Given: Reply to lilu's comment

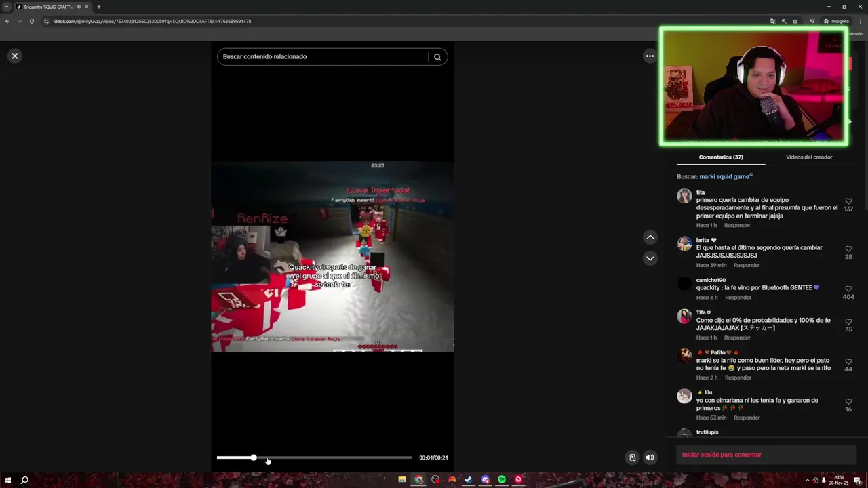Looking at the screenshot, I should tap(747, 418).
